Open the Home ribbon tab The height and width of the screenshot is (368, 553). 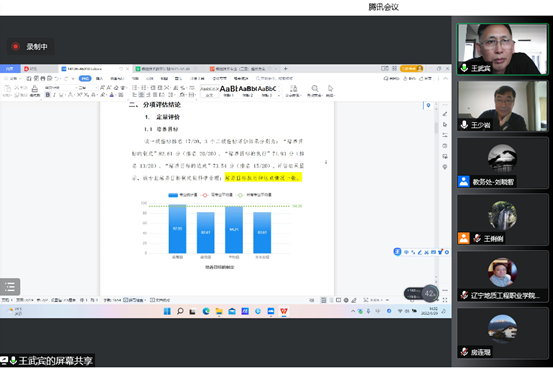tap(85, 78)
